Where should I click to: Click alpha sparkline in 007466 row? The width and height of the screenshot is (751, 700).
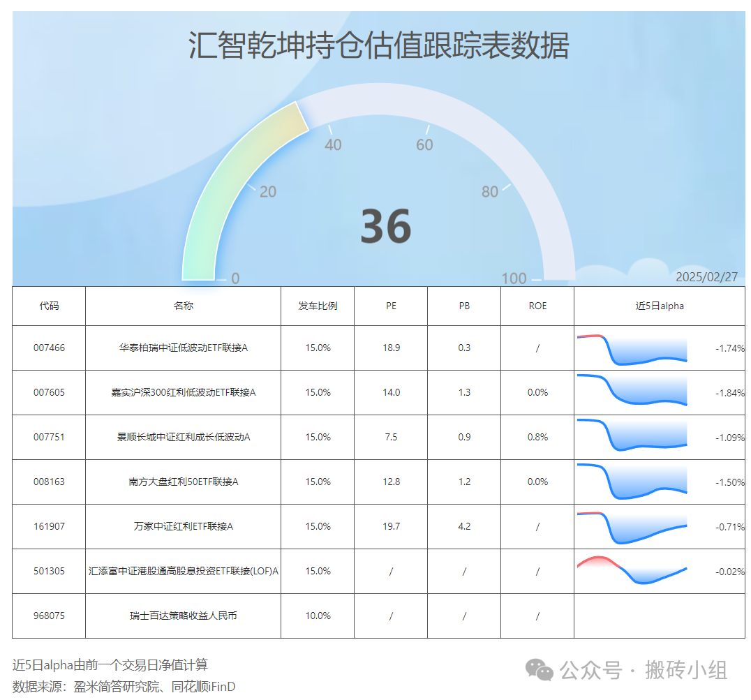632,350
